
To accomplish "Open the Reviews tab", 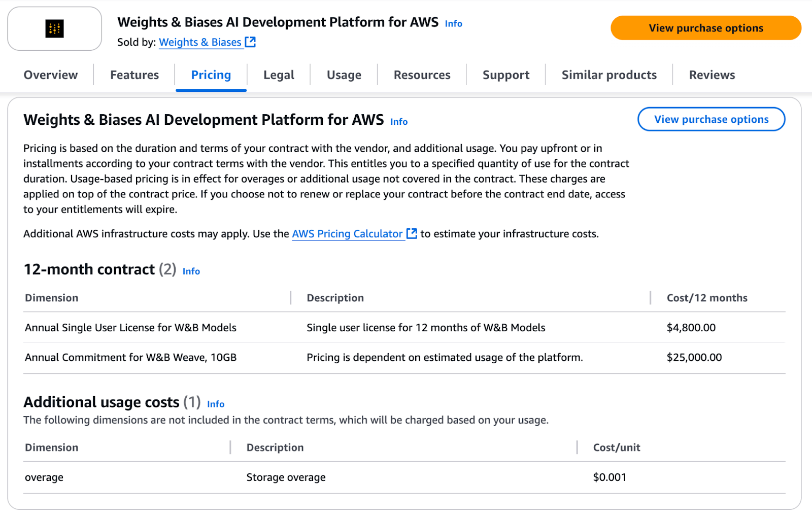I will [712, 75].
